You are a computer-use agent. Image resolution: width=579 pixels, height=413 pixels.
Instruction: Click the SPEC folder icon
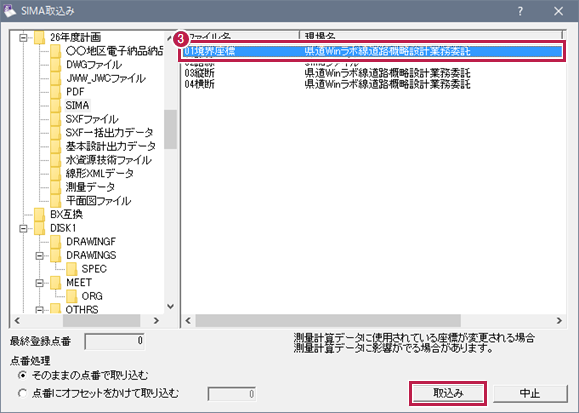pyautogui.click(x=72, y=269)
